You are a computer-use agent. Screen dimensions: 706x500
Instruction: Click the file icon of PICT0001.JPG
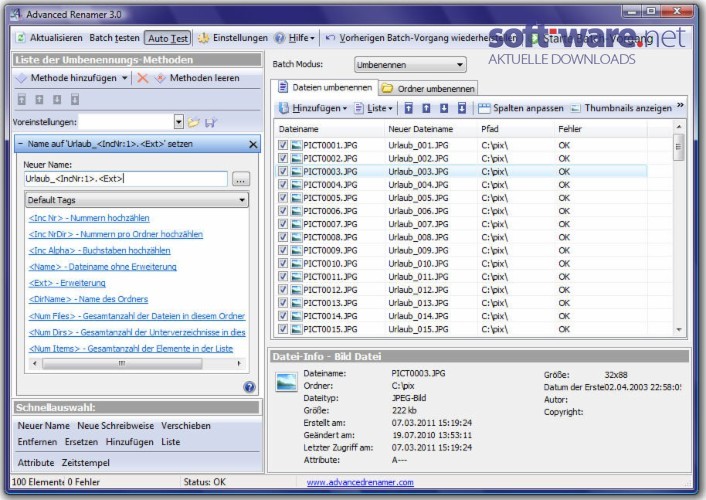pos(296,145)
